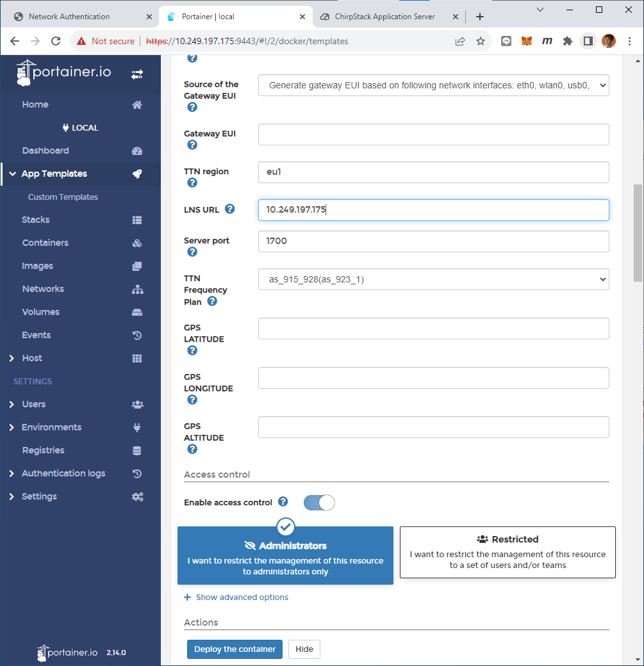This screenshot has width=644, height=666.
Task: Expand the Authentication logs chevron
Action: (12, 474)
